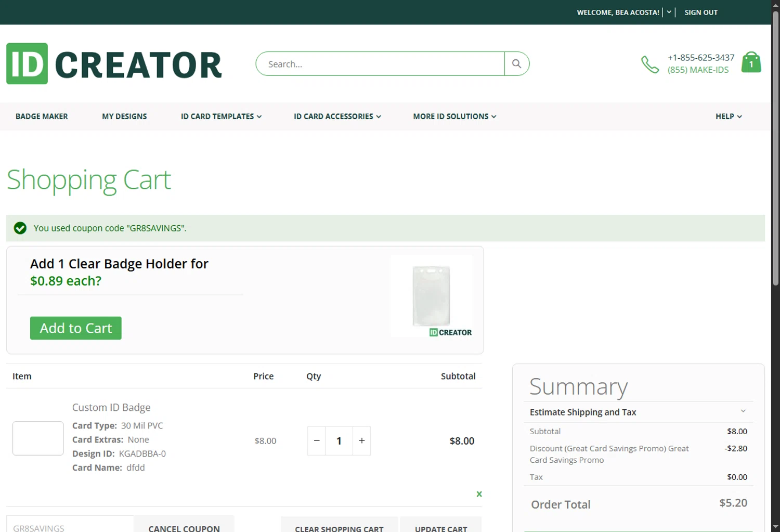Viewport: 780px width, 532px height.
Task: Click Cancel Coupon button
Action: pyautogui.click(x=184, y=525)
